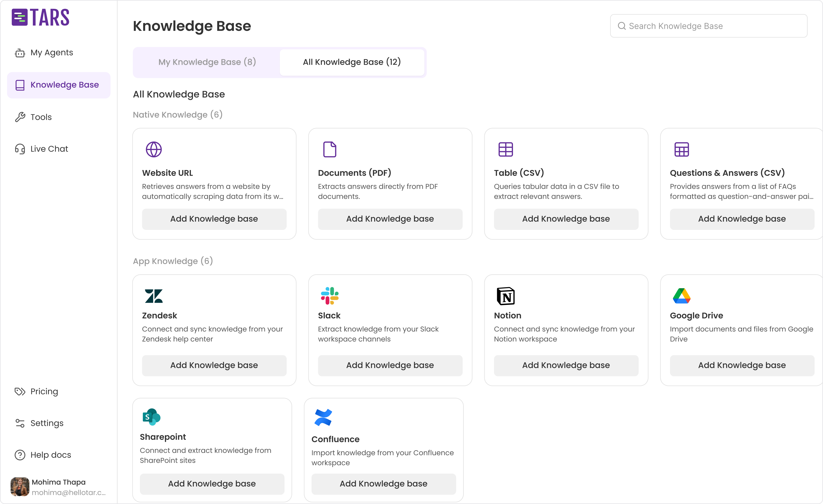Image resolution: width=823 pixels, height=504 pixels.
Task: Go to Live Chat section
Action: pyautogui.click(x=49, y=149)
